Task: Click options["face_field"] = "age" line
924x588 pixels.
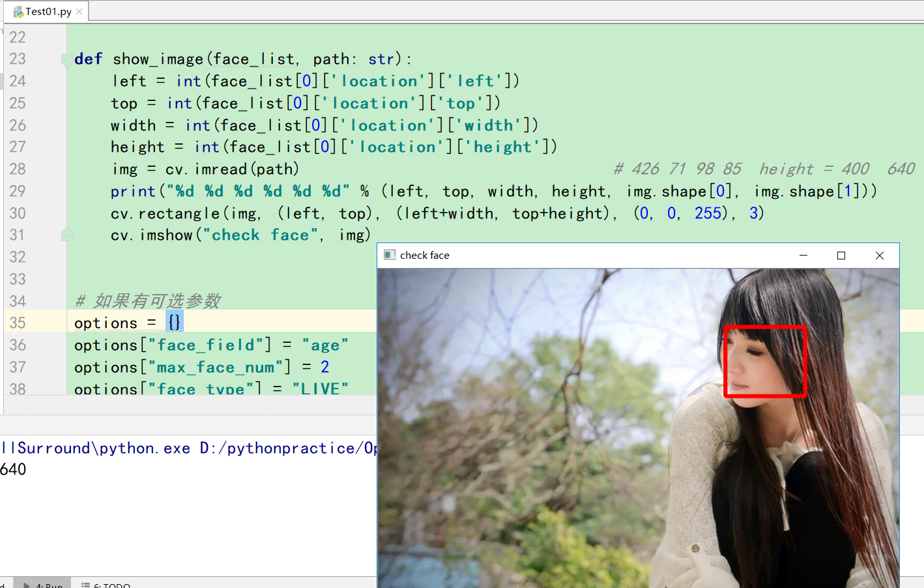Action: pyautogui.click(x=211, y=345)
